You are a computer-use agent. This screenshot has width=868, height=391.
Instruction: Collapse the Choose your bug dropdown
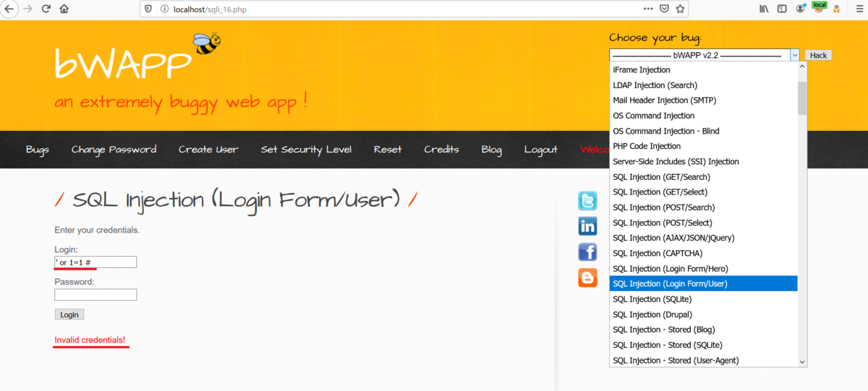click(x=794, y=55)
